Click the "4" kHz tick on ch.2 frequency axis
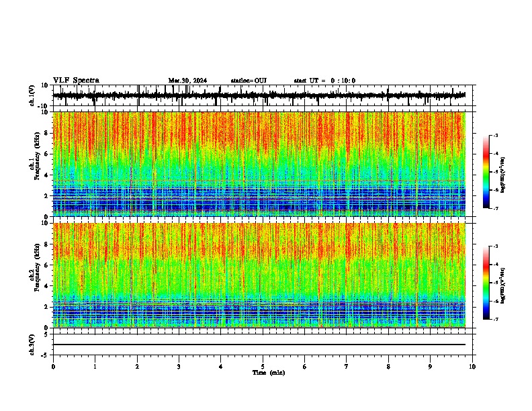Viewport: 532px width, 411px height. pos(47,286)
